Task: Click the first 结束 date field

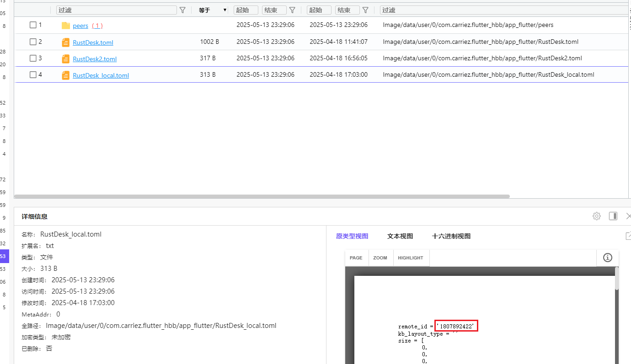Action: (x=274, y=10)
